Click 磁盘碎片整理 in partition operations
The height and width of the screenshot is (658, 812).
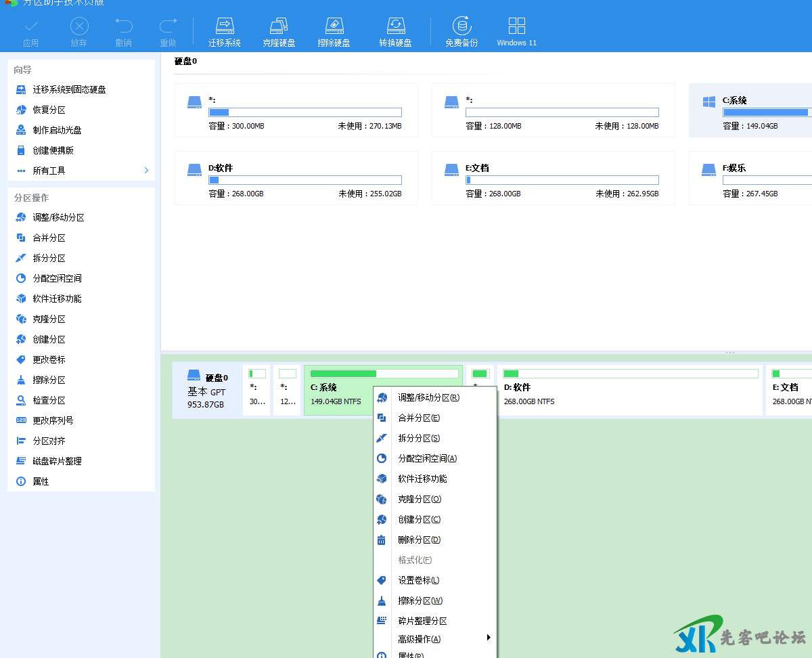pos(57,461)
